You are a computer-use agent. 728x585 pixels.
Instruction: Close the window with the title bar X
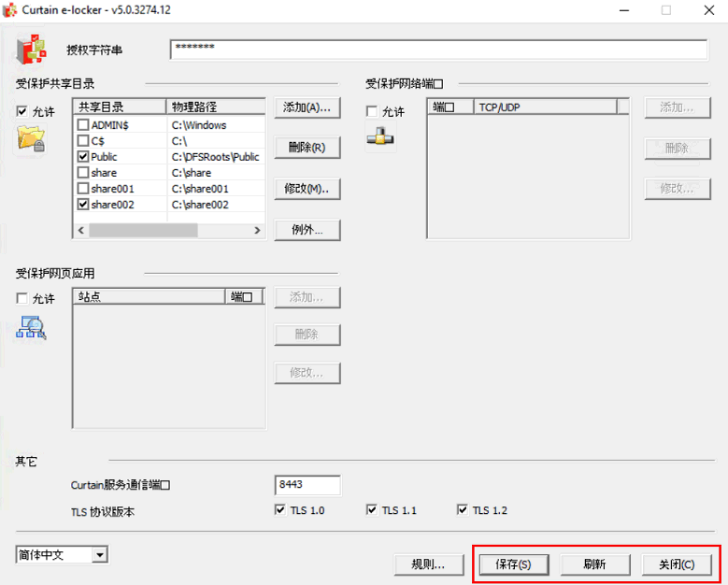[709, 10]
